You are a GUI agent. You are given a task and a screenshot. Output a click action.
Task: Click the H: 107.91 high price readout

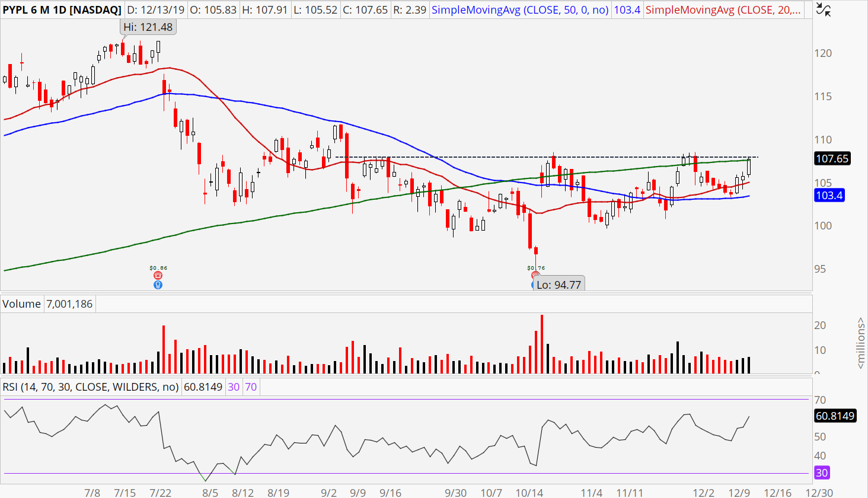click(x=265, y=10)
